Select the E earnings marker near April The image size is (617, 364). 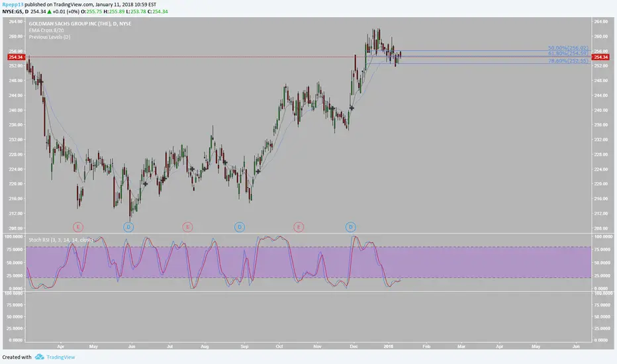click(78, 226)
